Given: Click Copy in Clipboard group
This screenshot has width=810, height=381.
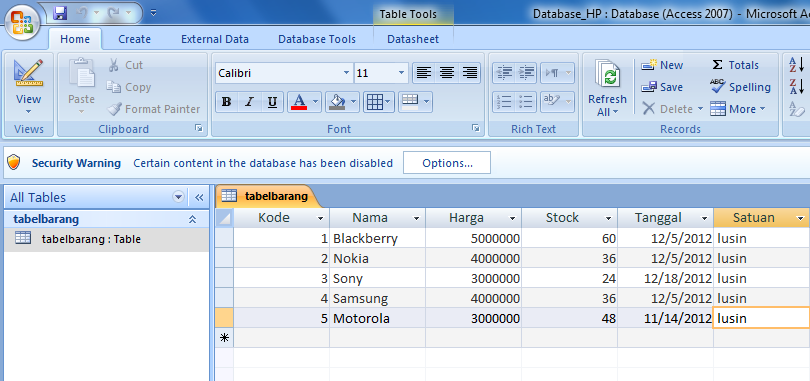Looking at the screenshot, I should (x=129, y=87).
